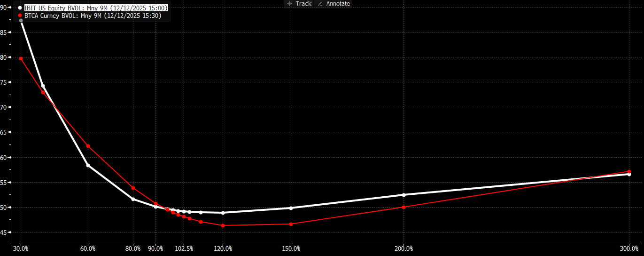Viewport: 644px width, 256px height.
Task: Click the 200.0% x-axis label
Action: point(403,248)
